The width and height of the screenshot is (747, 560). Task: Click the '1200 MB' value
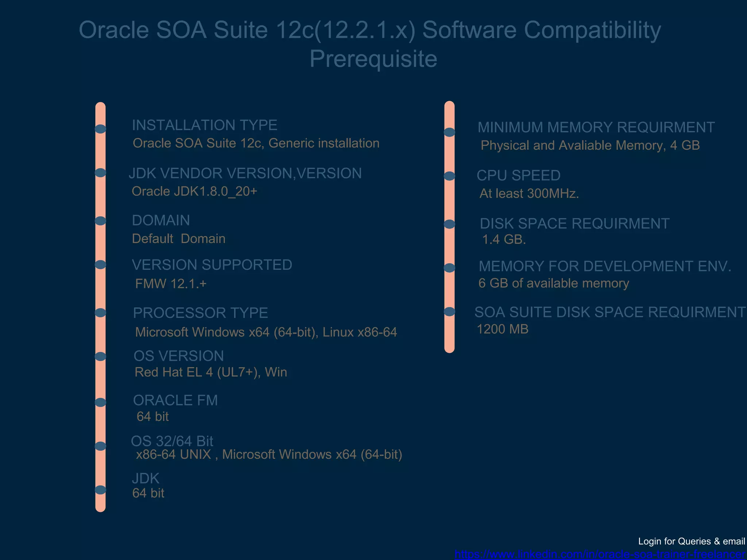(503, 329)
